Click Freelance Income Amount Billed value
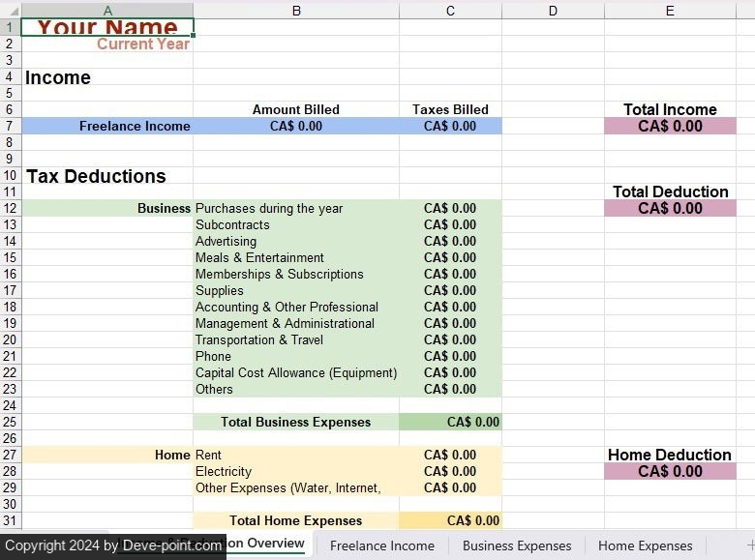The width and height of the screenshot is (755, 560). point(296,127)
